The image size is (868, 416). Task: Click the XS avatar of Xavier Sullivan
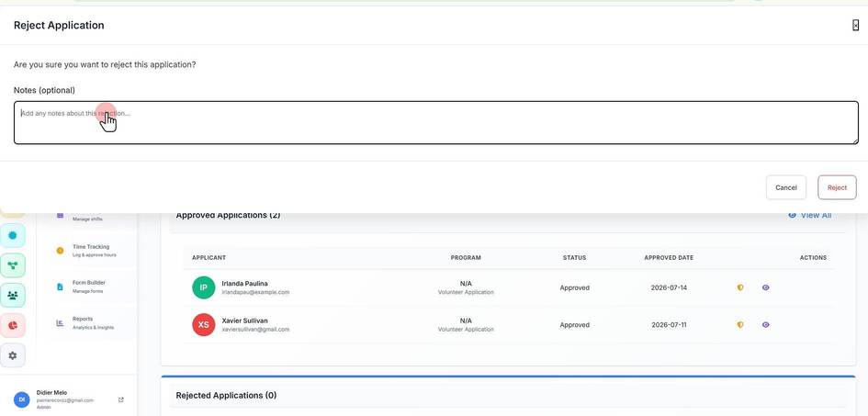click(203, 325)
